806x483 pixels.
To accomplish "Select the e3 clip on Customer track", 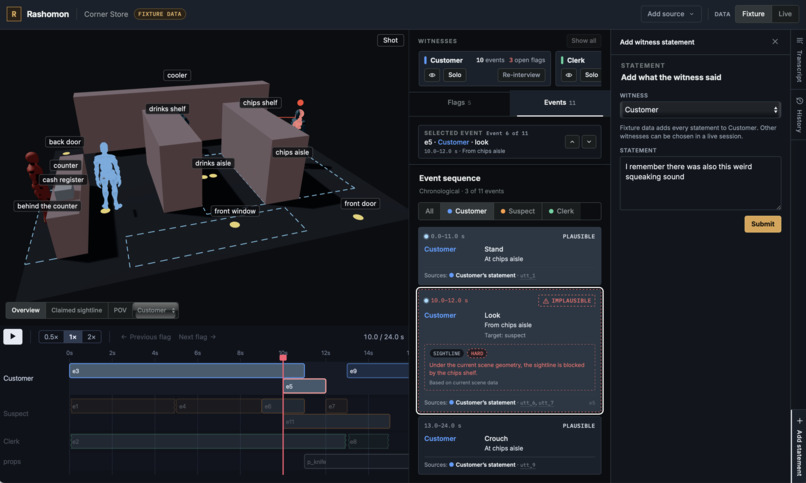I will click(x=187, y=371).
